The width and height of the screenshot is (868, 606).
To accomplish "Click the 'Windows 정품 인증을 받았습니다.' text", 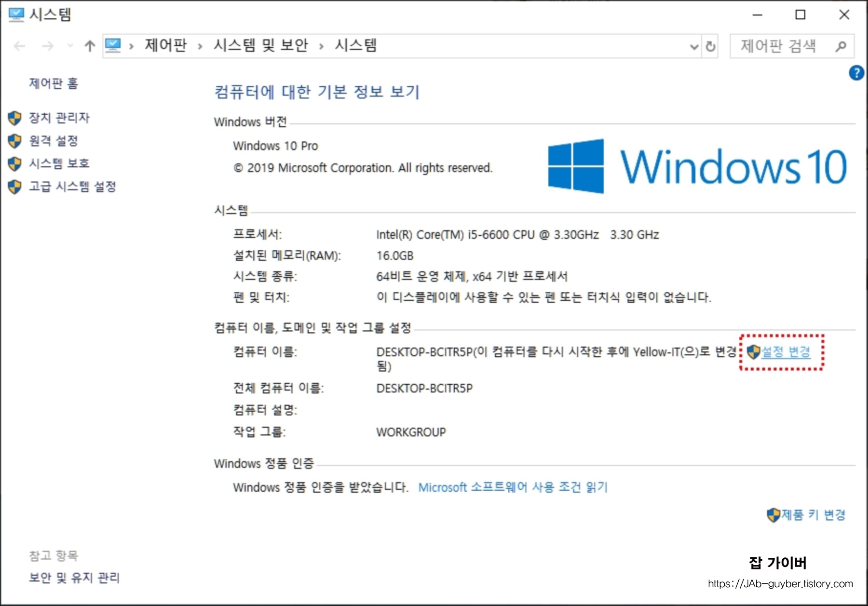I will [x=321, y=487].
